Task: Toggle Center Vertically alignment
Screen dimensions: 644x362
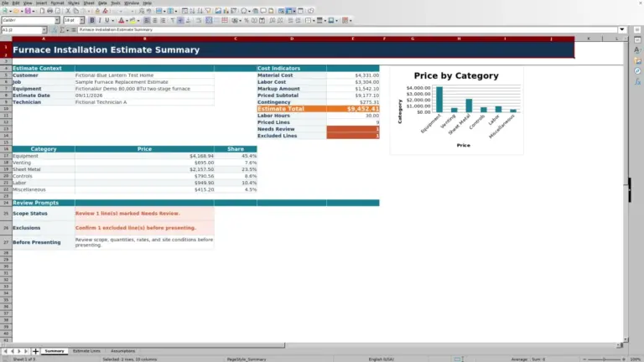Action: [180, 20]
